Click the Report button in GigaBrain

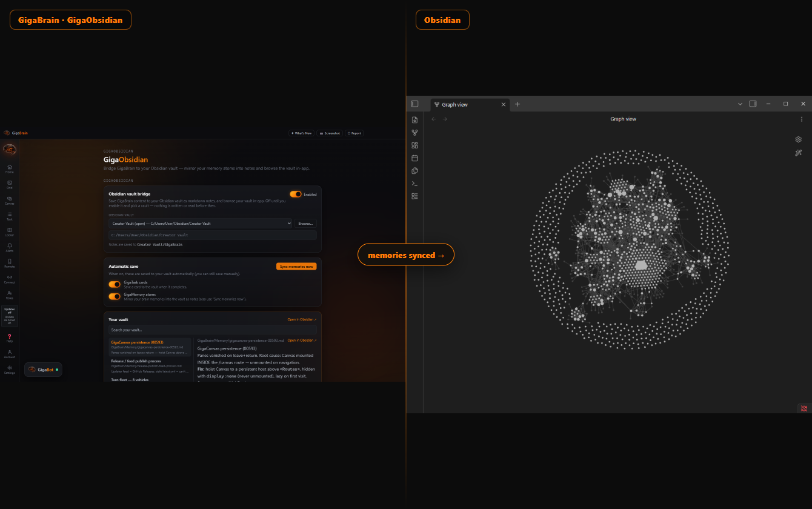354,133
